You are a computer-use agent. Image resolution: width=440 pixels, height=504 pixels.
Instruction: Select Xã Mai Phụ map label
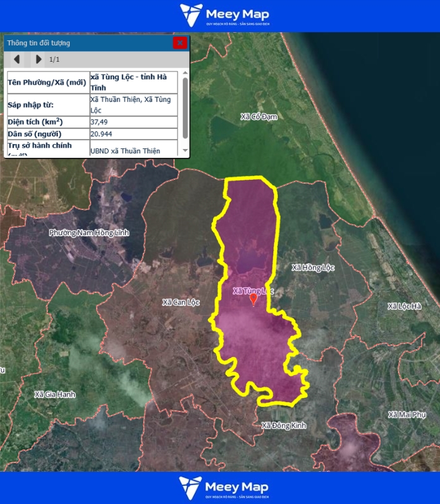click(407, 415)
